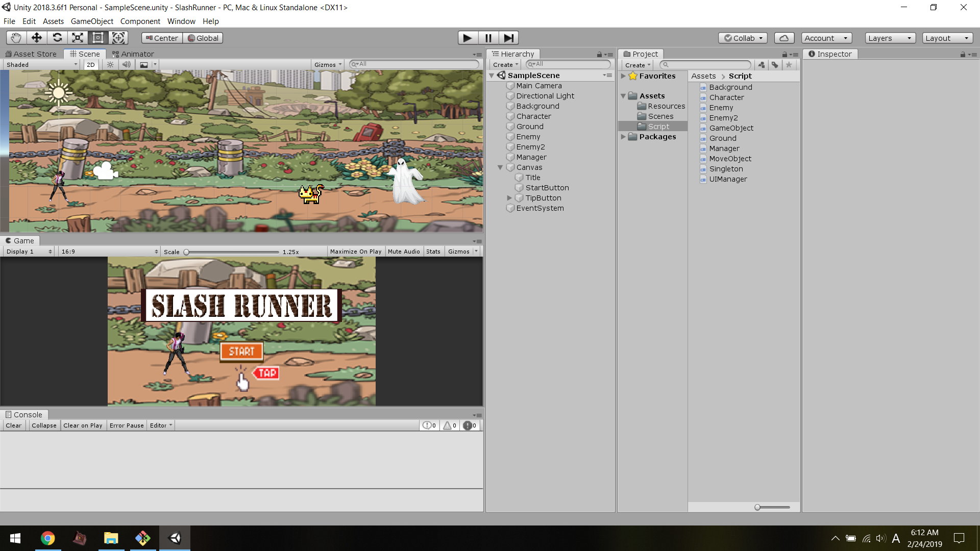The height and width of the screenshot is (551, 980).
Task: Toggle 2D mode in Scene view
Action: pyautogui.click(x=91, y=65)
